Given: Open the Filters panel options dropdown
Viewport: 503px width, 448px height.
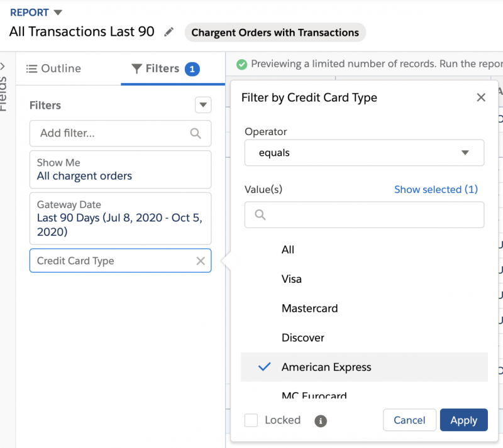Looking at the screenshot, I should pos(202,105).
